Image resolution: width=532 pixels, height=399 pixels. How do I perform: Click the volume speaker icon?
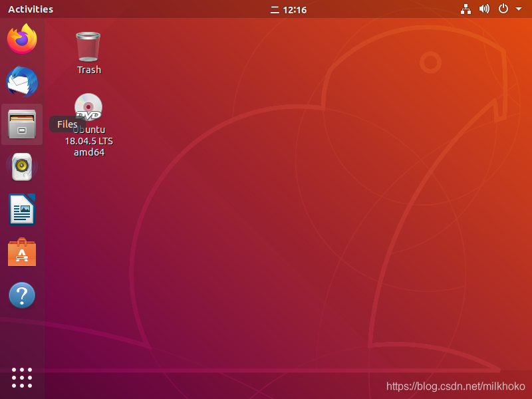pyautogui.click(x=484, y=9)
